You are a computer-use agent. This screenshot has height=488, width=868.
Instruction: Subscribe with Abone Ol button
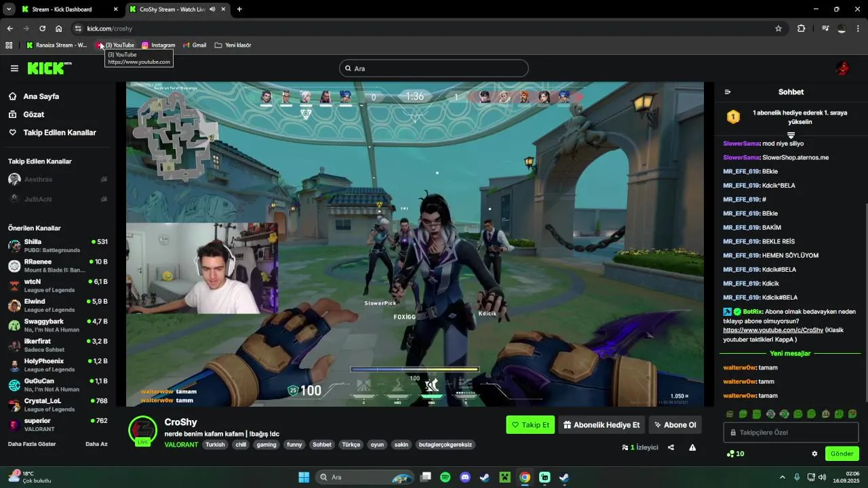coord(675,425)
